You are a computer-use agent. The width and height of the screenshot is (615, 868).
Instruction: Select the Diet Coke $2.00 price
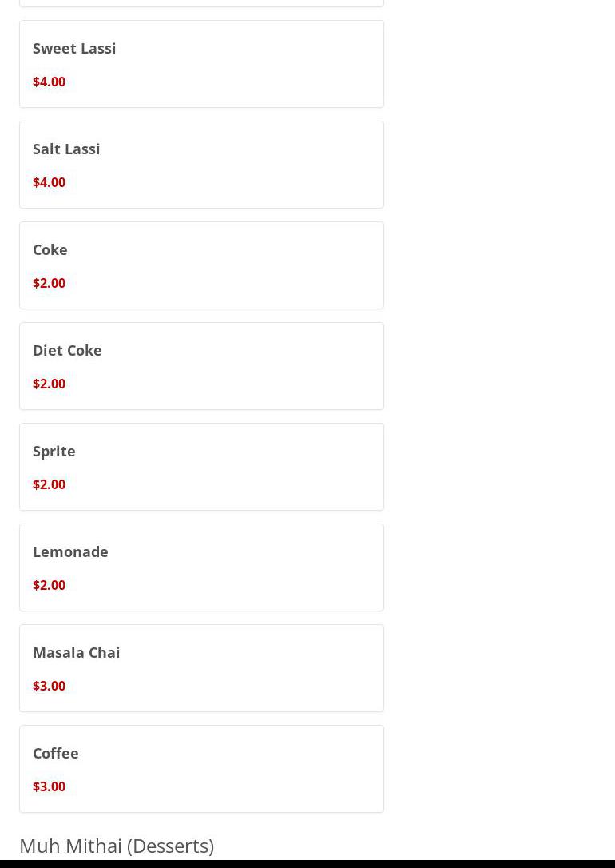tap(50, 384)
